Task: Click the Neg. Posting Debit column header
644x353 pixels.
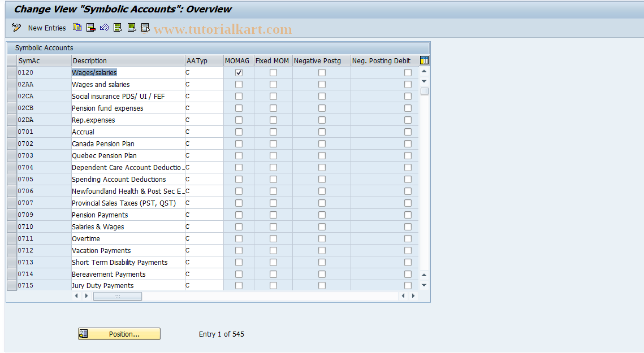Action: point(384,61)
